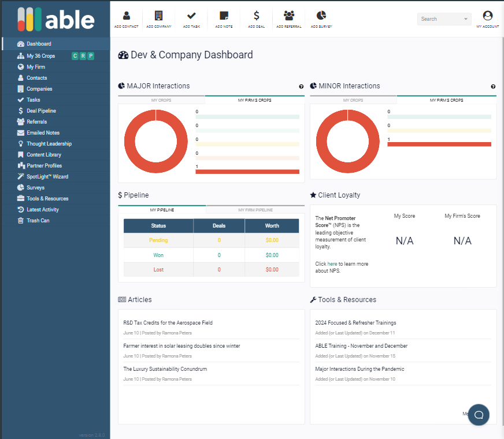This screenshot has height=439, width=504.
Task: Open the Add Company icon
Action: [158, 16]
